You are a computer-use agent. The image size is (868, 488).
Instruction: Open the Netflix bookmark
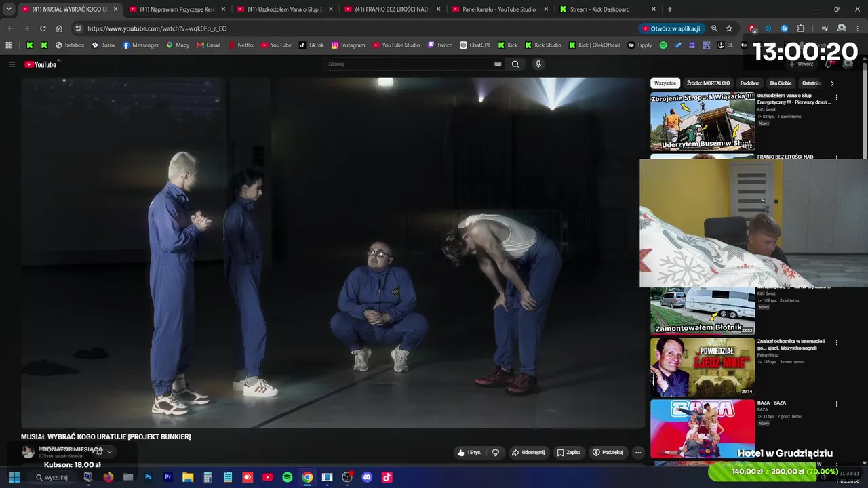(x=241, y=45)
